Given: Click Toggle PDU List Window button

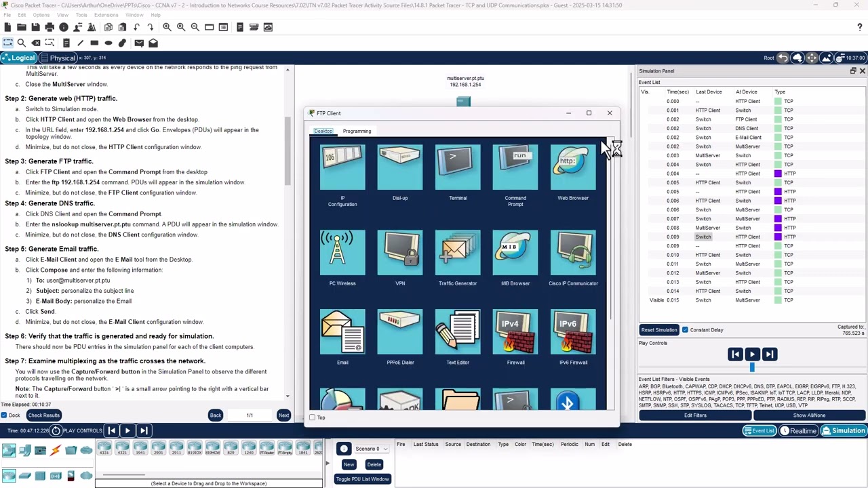Looking at the screenshot, I should coord(362,479).
